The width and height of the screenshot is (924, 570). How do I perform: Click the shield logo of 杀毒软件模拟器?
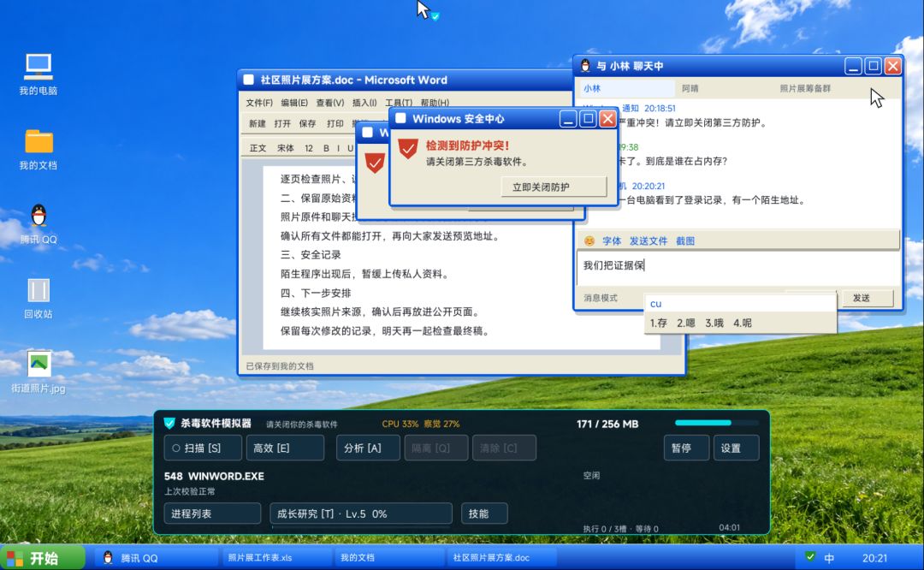point(169,424)
